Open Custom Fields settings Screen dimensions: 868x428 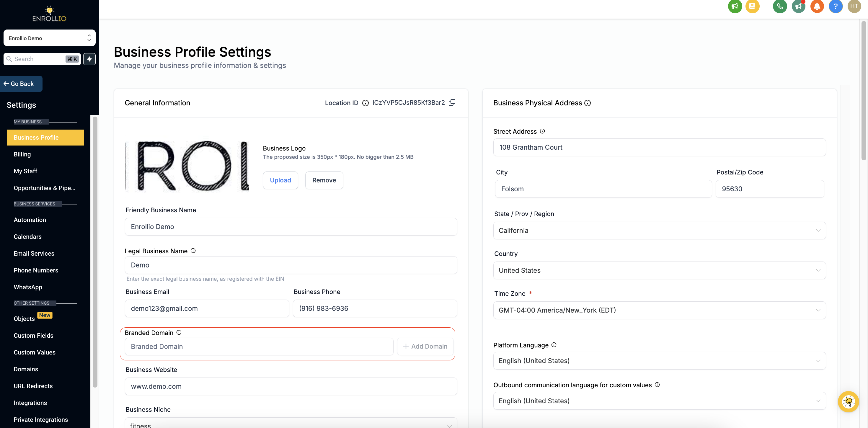point(33,336)
